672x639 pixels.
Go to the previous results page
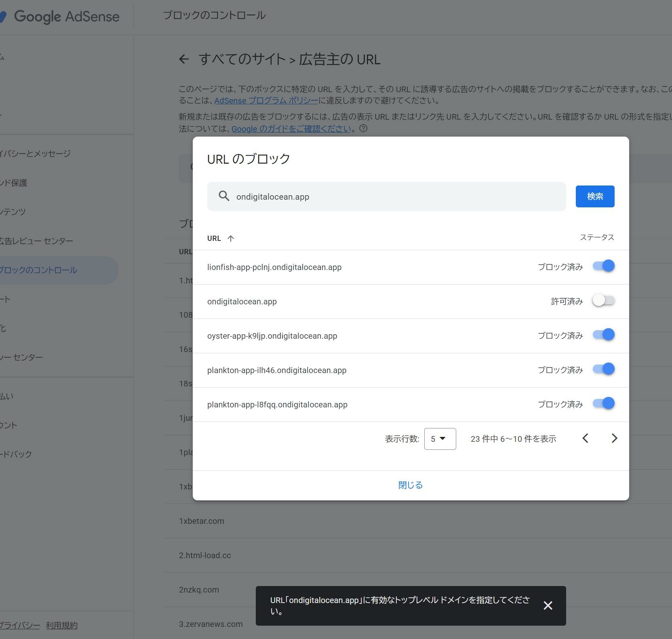click(585, 439)
